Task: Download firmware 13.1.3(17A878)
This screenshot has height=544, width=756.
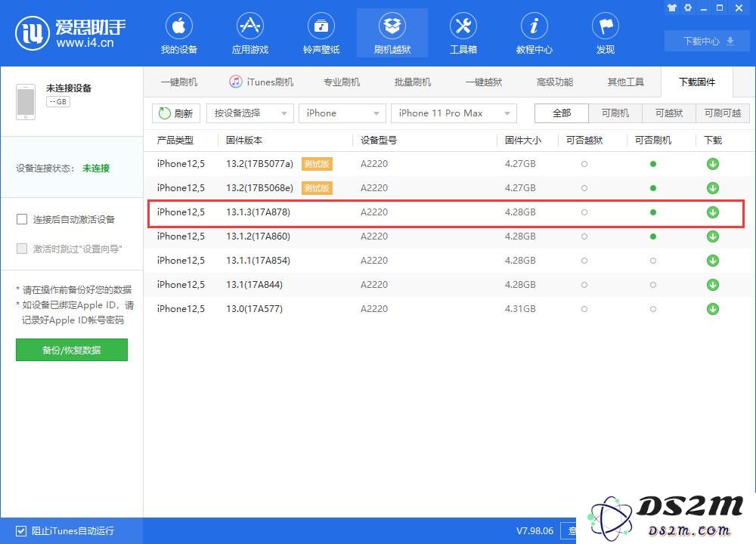Action: tap(713, 212)
